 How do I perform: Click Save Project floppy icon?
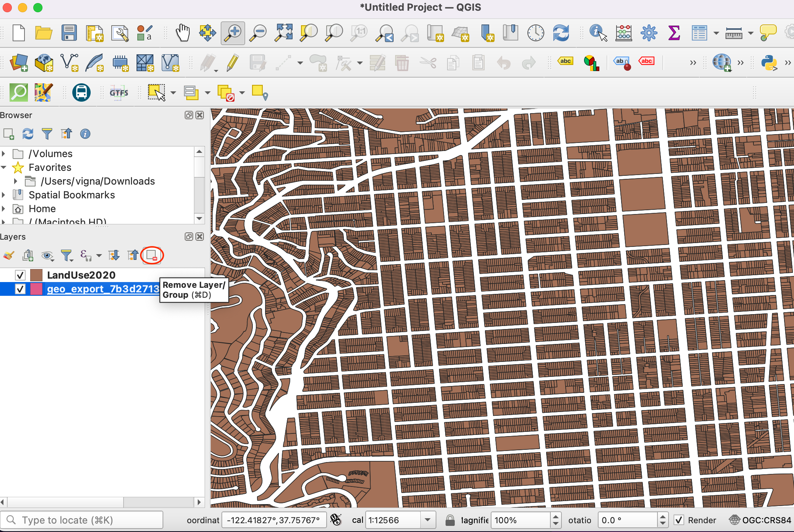point(69,32)
